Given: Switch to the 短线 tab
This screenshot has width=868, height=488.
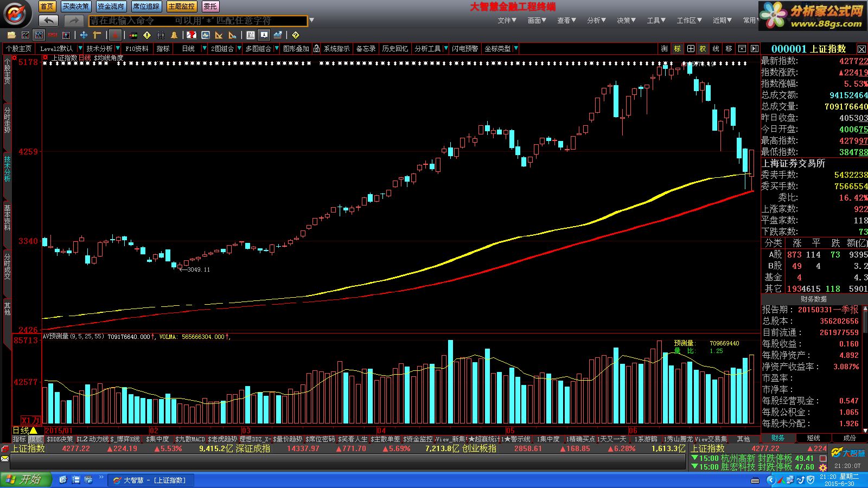Looking at the screenshot, I should 813,438.
